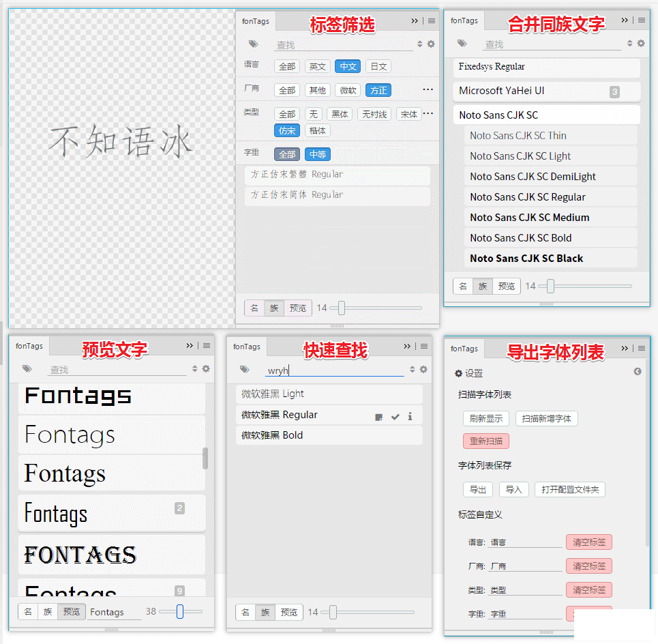Screen dimensions: 658x644
Task: Click the scrollbar in the 预览文字 font list
Action: coord(205,458)
